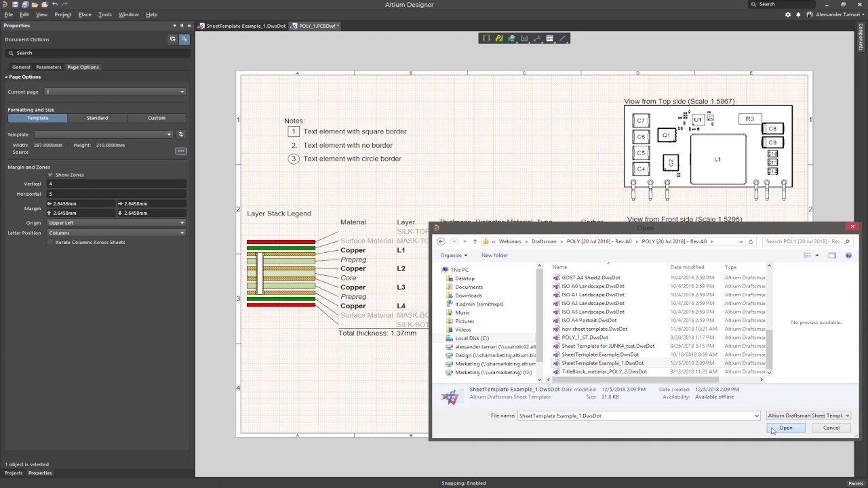Click New folder in the Open dialog
868x488 pixels.
pyautogui.click(x=494, y=256)
